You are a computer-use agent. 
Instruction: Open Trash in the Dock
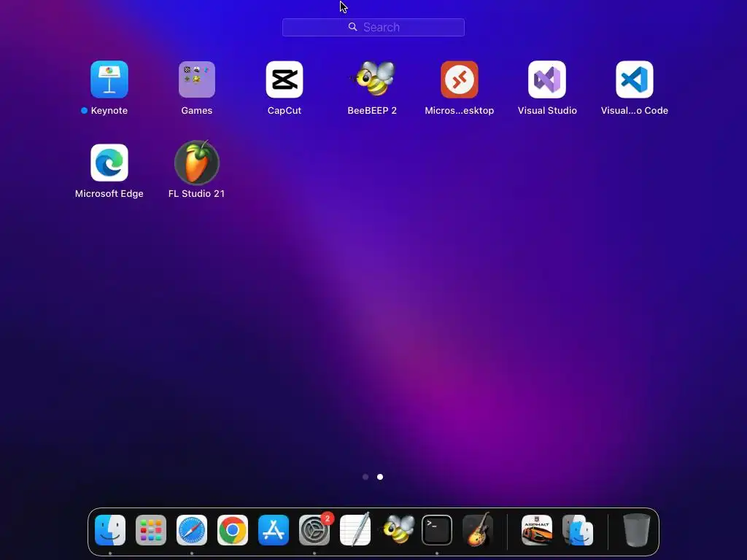[x=636, y=530]
